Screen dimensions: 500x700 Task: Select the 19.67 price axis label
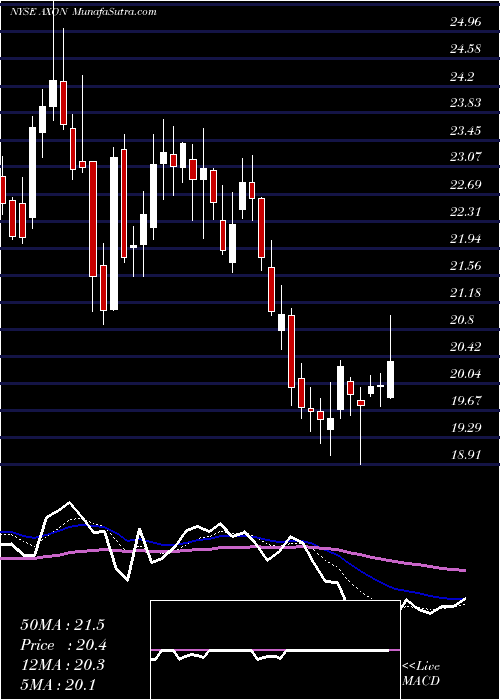465,400
